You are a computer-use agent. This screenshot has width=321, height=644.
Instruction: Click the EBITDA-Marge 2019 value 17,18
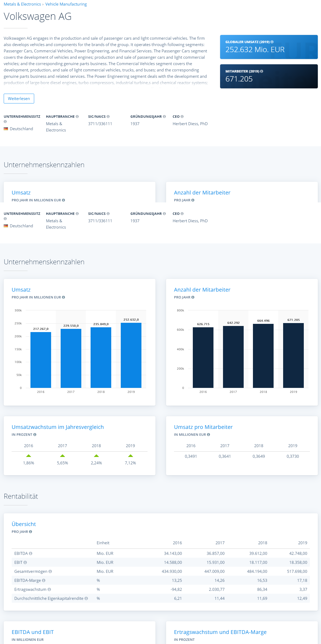click(302, 580)
